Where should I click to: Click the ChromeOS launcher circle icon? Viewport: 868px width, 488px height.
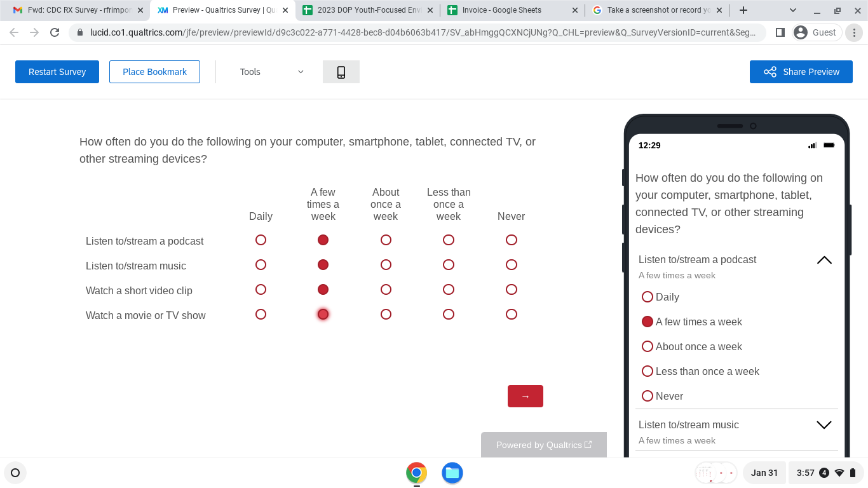tap(15, 473)
